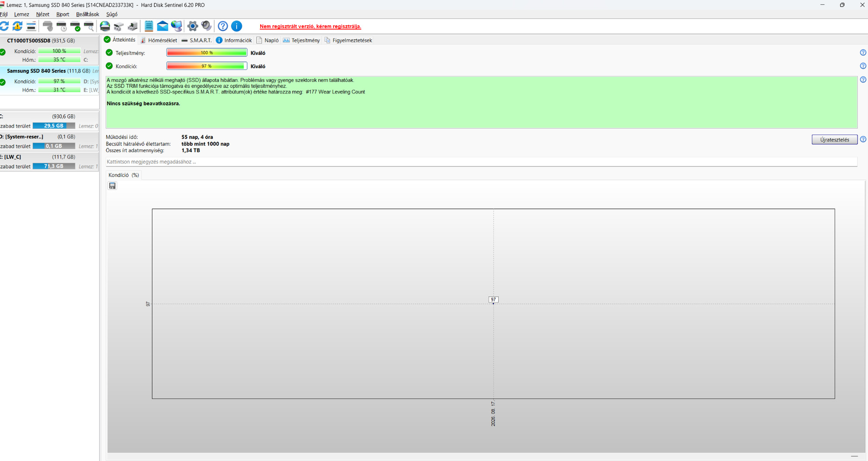Image resolution: width=868 pixels, height=461 pixels.
Task: Click the disk with green checkmark icon
Action: [76, 26]
